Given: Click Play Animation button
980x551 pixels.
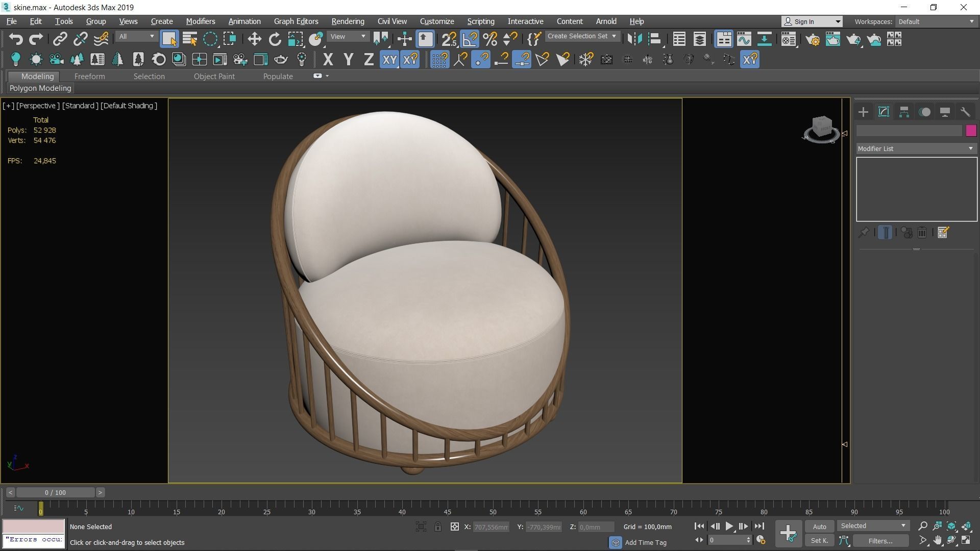Looking at the screenshot, I should 729,526.
